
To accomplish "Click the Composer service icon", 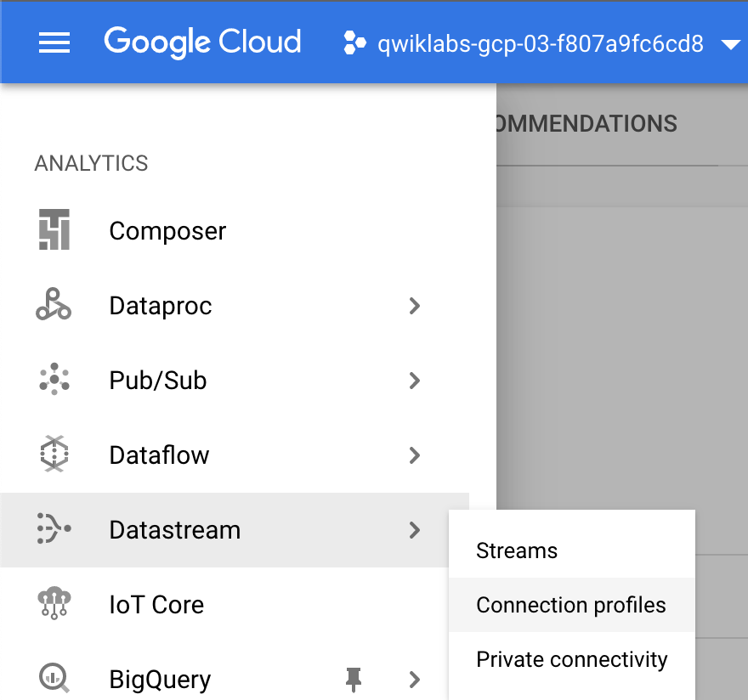I will click(54, 229).
